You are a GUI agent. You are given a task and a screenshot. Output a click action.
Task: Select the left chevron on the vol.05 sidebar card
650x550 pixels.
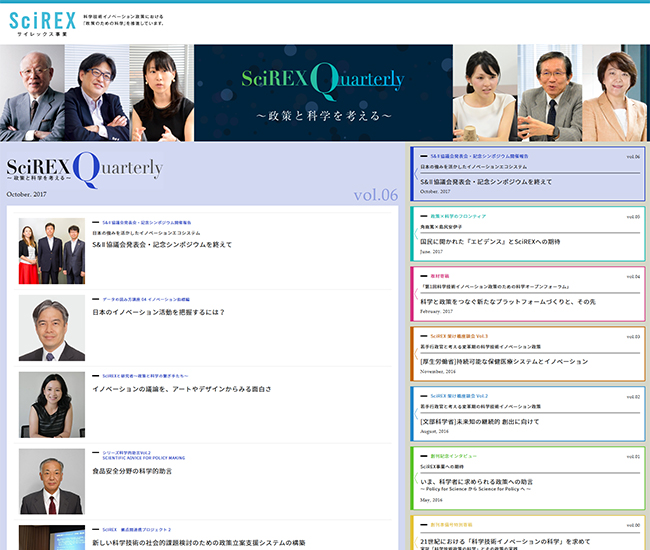416,234
